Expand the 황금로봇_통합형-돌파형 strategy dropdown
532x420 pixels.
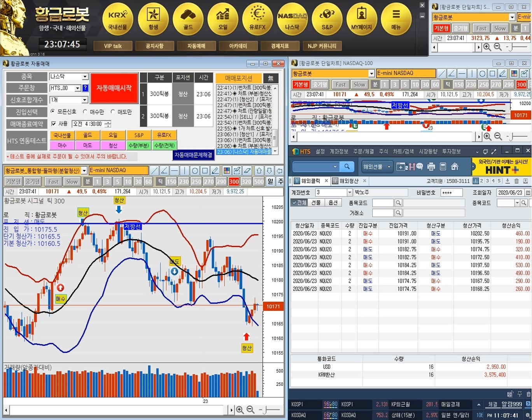point(84,171)
